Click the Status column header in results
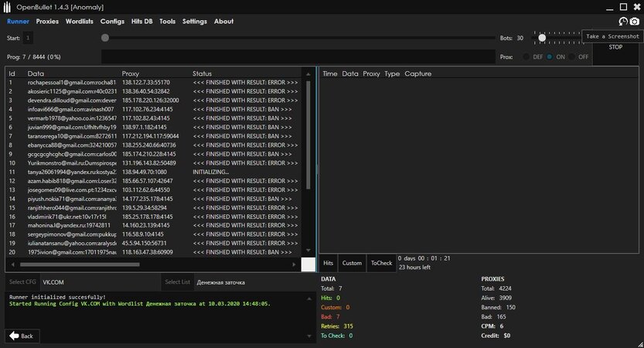This screenshot has height=348, width=644. tap(202, 73)
